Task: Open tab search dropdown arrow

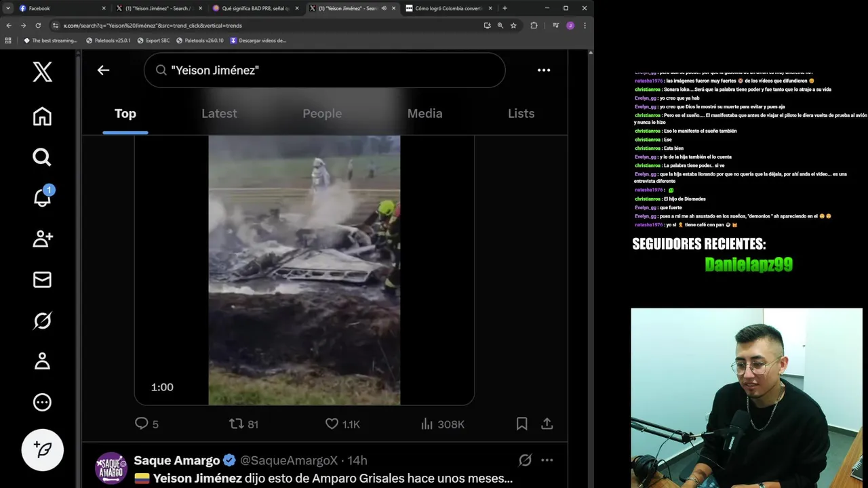Action: (x=7, y=8)
